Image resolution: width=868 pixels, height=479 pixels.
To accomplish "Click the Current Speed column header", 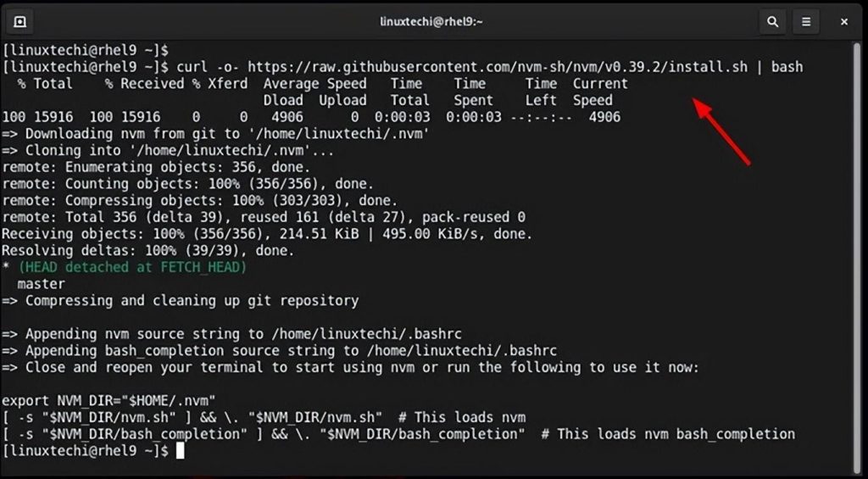I will (599, 92).
